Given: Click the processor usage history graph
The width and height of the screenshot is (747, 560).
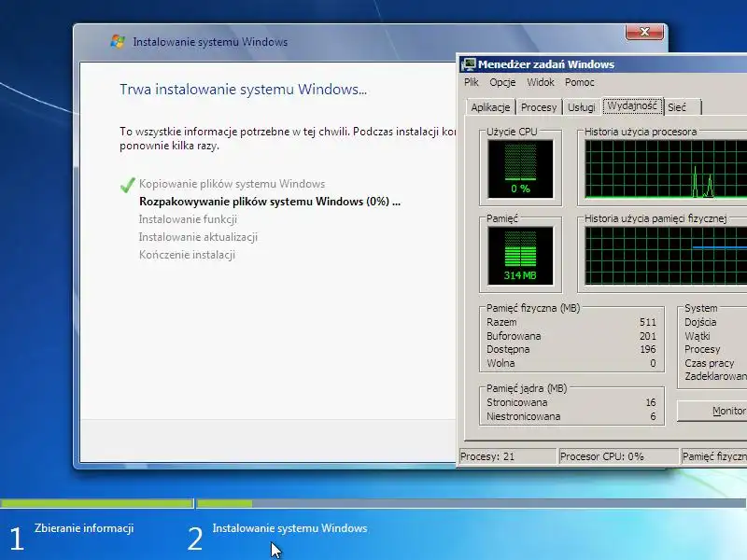Looking at the screenshot, I should click(x=666, y=169).
